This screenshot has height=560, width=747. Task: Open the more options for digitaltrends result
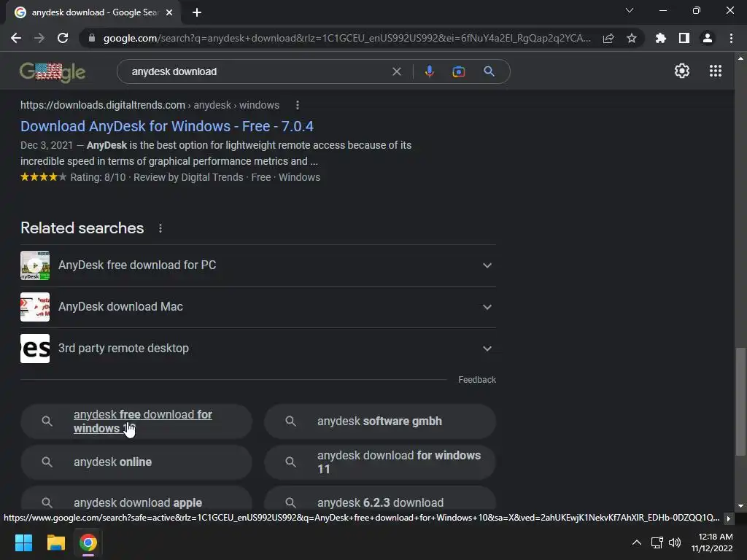coord(298,105)
